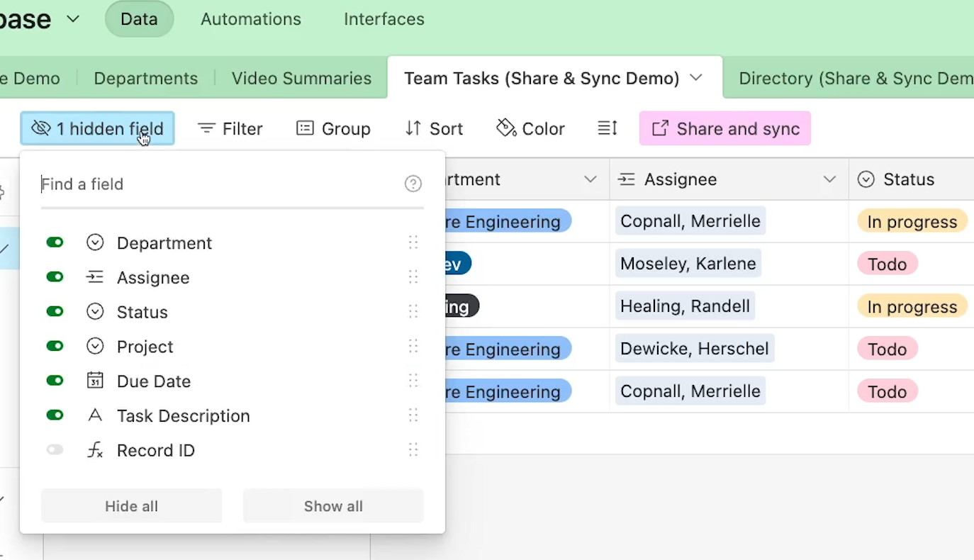Toggle off the Department field visibility
This screenshot has width=974, height=560.
pos(55,243)
